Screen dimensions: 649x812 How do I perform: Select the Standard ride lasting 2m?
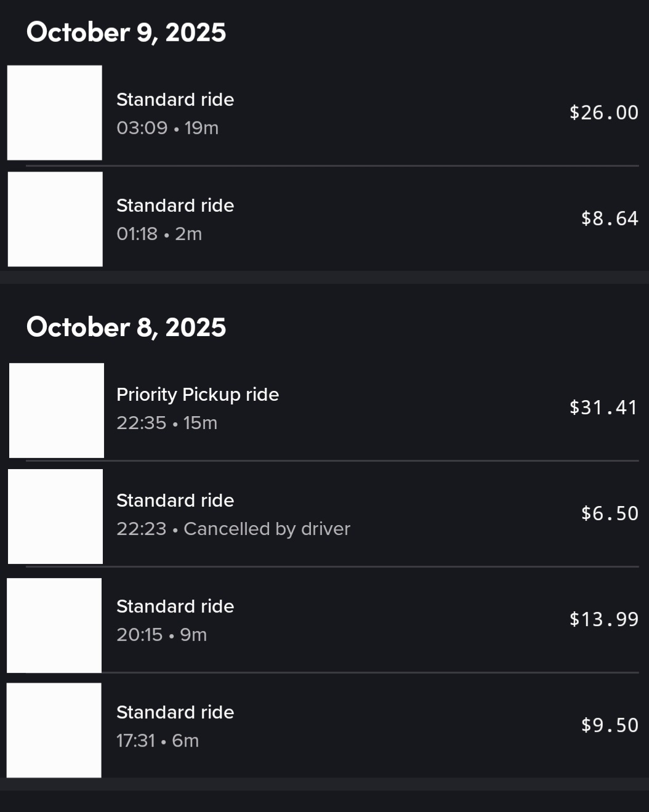(x=175, y=206)
